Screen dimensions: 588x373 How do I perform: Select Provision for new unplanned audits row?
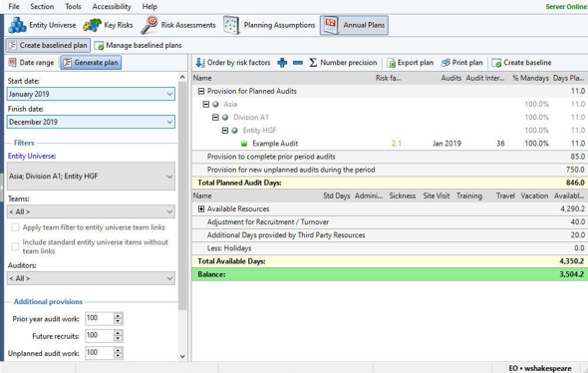tap(390, 170)
